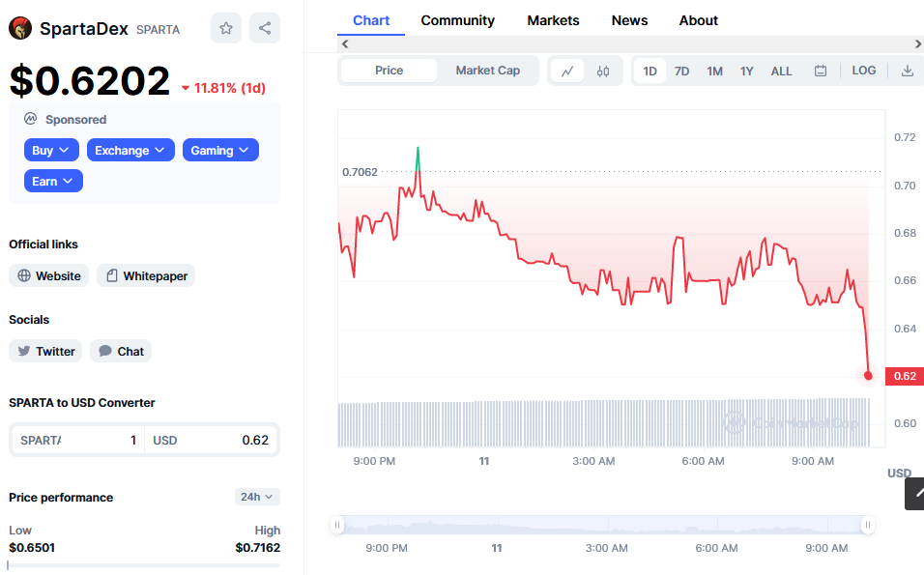This screenshot has width=924, height=575.
Task: Click the scroll-to-top arrow button
Action: (915, 494)
